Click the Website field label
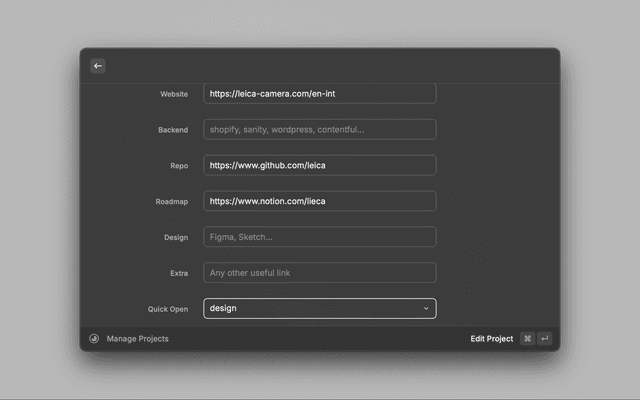 click(x=173, y=94)
